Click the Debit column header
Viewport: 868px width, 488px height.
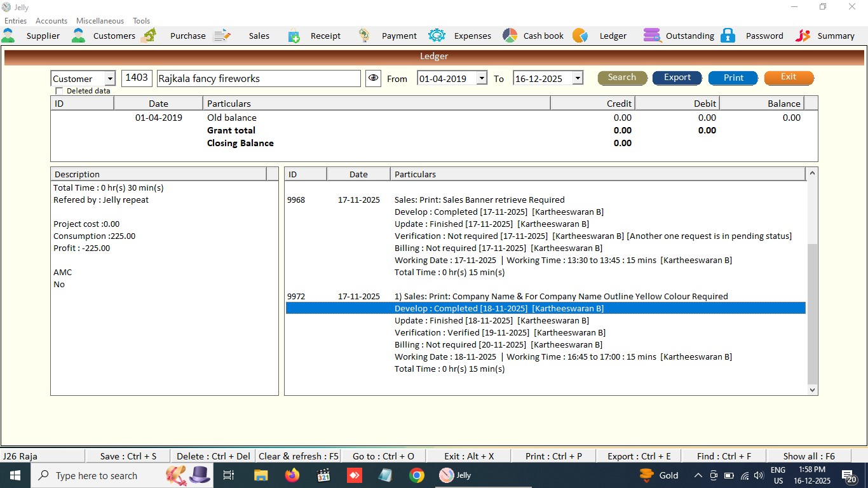[677, 103]
